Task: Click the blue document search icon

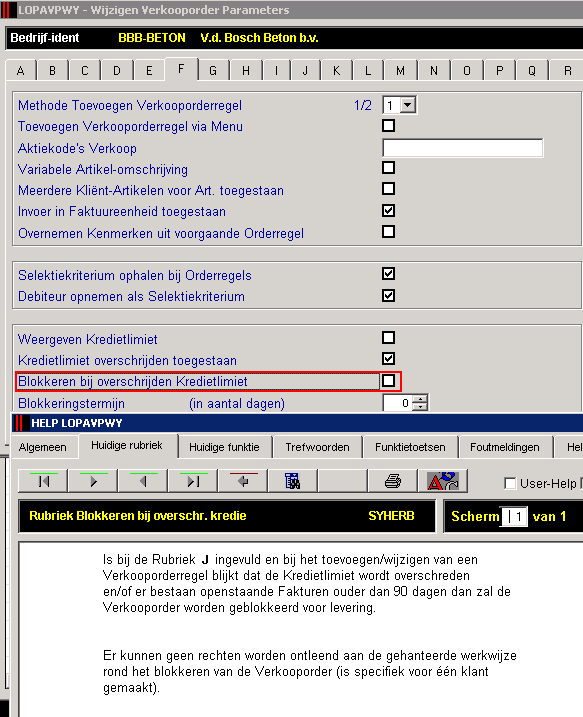Action: (293, 481)
